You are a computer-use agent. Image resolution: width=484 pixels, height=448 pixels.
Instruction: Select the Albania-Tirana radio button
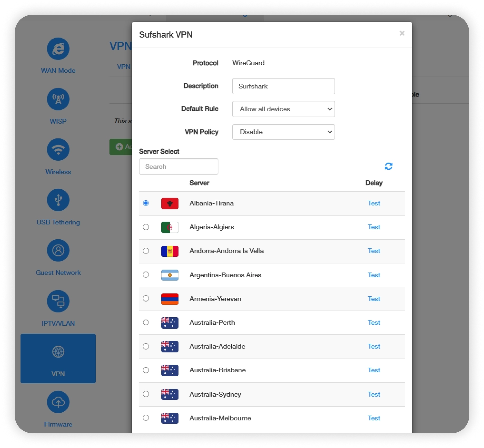point(146,203)
